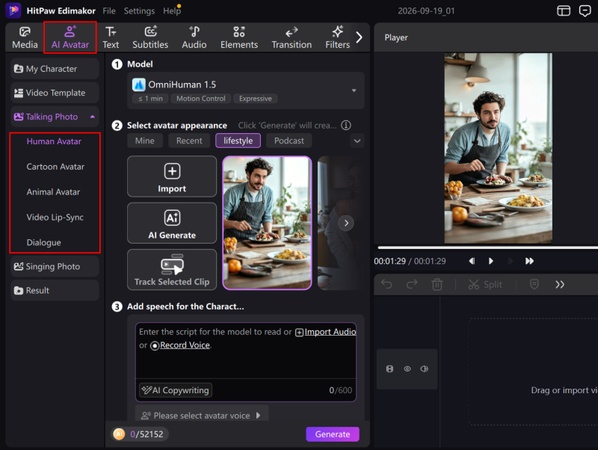Viewport: 598px width, 450px height.
Task: Click the project name 2026-09-19_01
Action: pos(426,11)
